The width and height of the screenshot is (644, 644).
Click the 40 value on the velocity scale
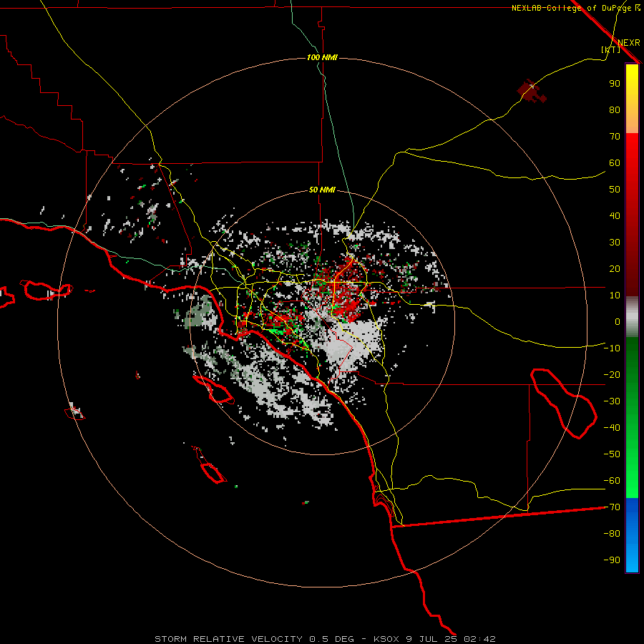[615, 215]
